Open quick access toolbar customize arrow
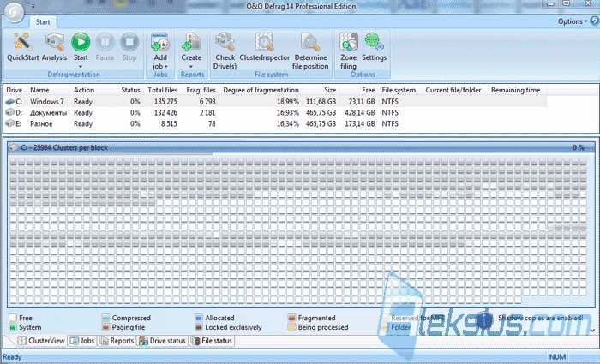 [x=33, y=6]
